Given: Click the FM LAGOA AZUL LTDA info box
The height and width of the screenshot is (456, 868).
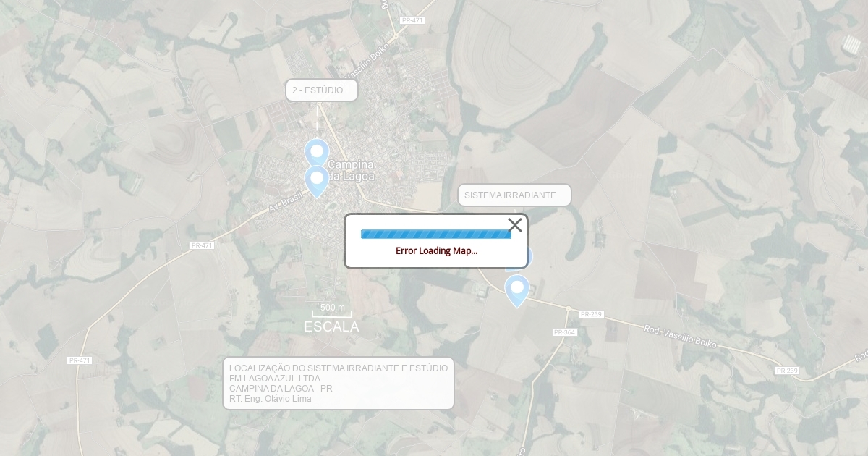Looking at the screenshot, I should 339,384.
